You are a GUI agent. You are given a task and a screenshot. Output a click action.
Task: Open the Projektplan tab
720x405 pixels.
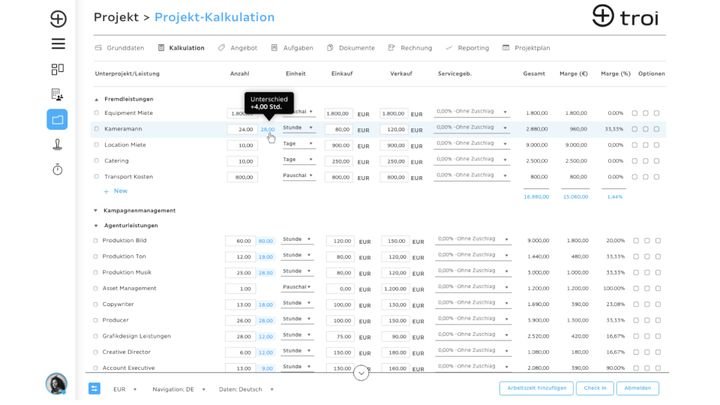click(526, 48)
